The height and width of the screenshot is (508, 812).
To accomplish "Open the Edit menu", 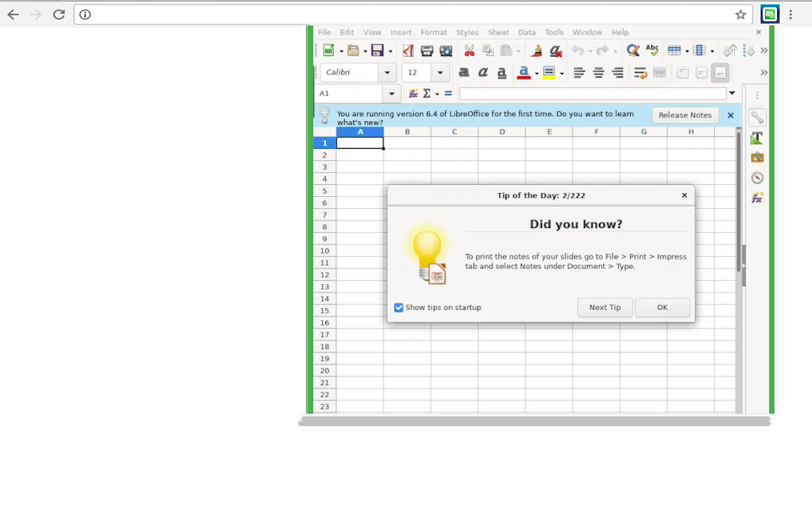I will pyautogui.click(x=347, y=32).
